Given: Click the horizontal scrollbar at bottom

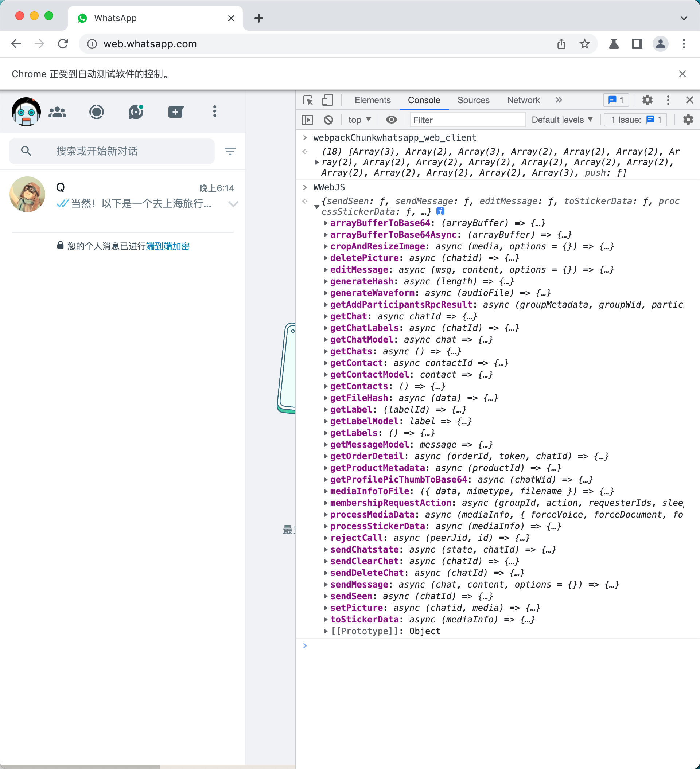Looking at the screenshot, I should click(x=80, y=766).
